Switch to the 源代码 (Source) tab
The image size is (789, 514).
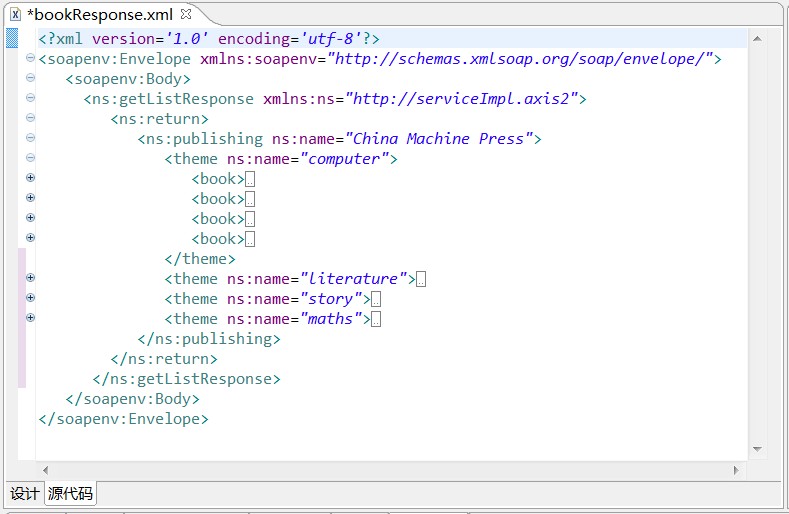[x=70, y=493]
